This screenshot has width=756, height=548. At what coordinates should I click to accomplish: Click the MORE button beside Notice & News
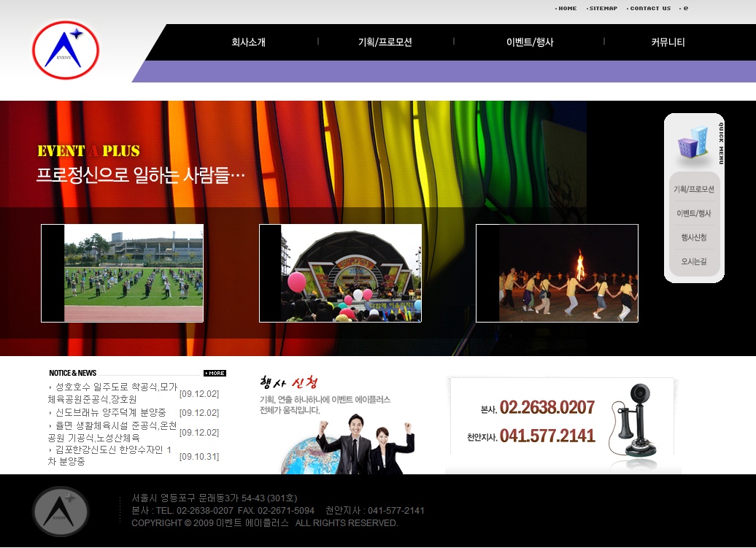click(x=215, y=373)
